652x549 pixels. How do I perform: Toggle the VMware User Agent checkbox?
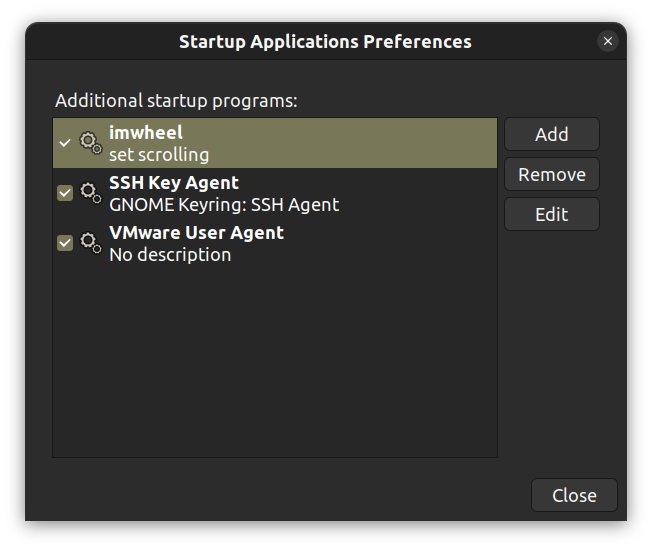[x=65, y=243]
